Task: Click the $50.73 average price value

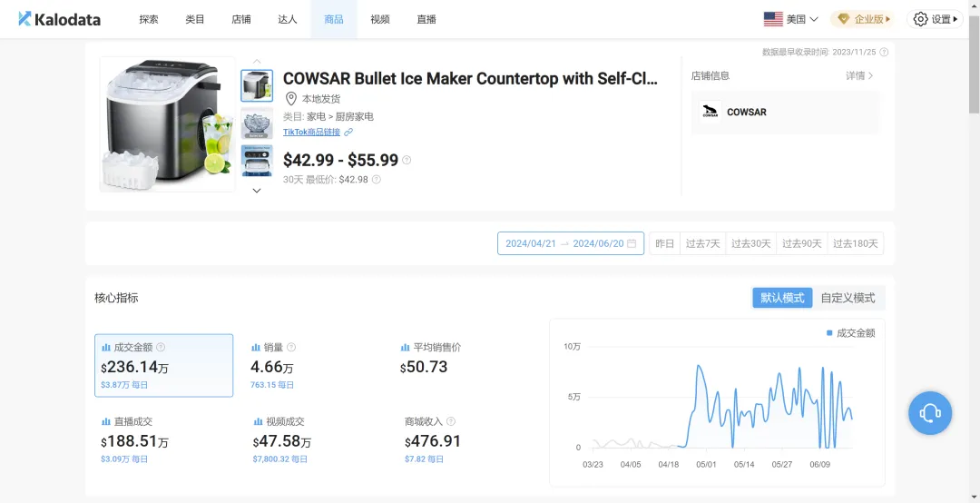Action: point(424,367)
